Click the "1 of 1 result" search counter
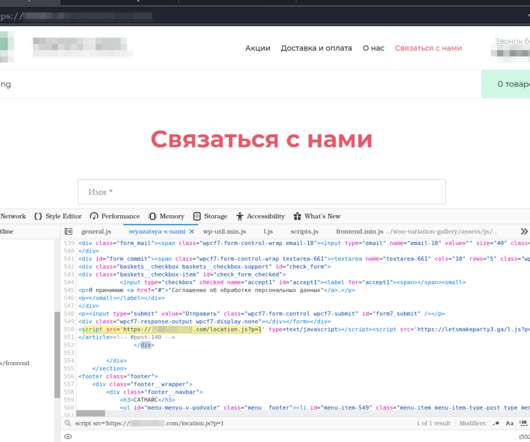Viewport: 530px width, 442px height. click(434, 423)
